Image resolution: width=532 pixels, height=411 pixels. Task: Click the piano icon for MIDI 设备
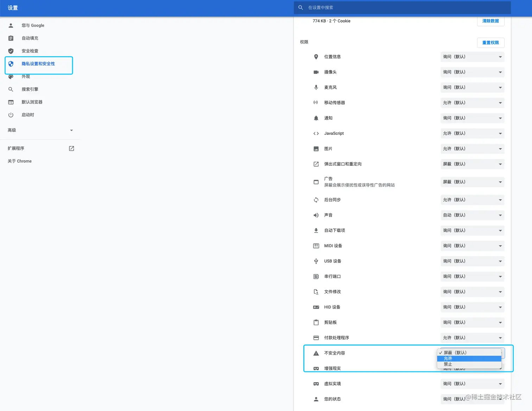316,246
